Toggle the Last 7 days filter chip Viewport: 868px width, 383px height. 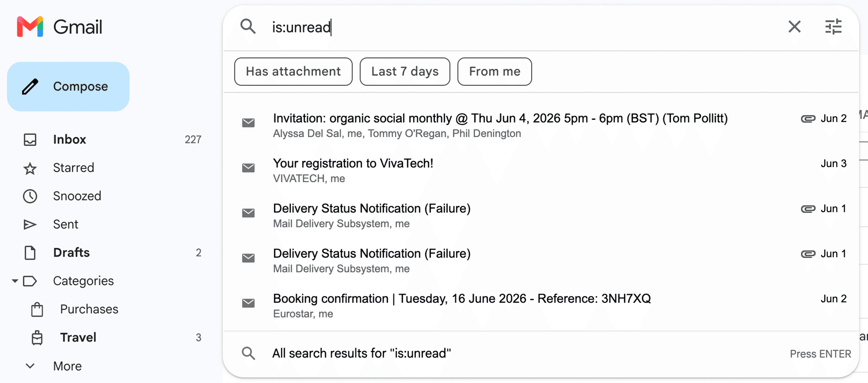click(x=405, y=71)
